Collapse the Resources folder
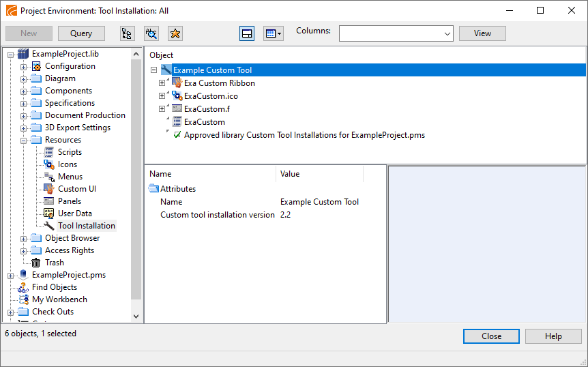 point(24,141)
